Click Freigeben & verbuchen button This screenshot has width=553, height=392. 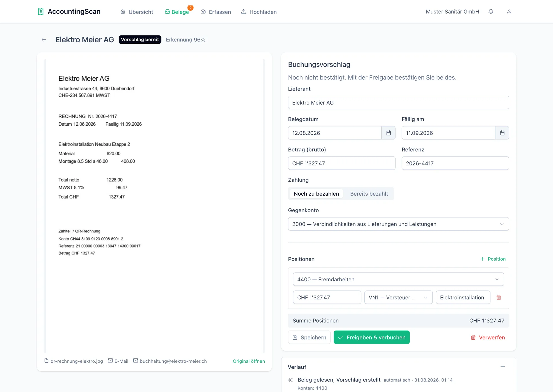(x=372, y=338)
